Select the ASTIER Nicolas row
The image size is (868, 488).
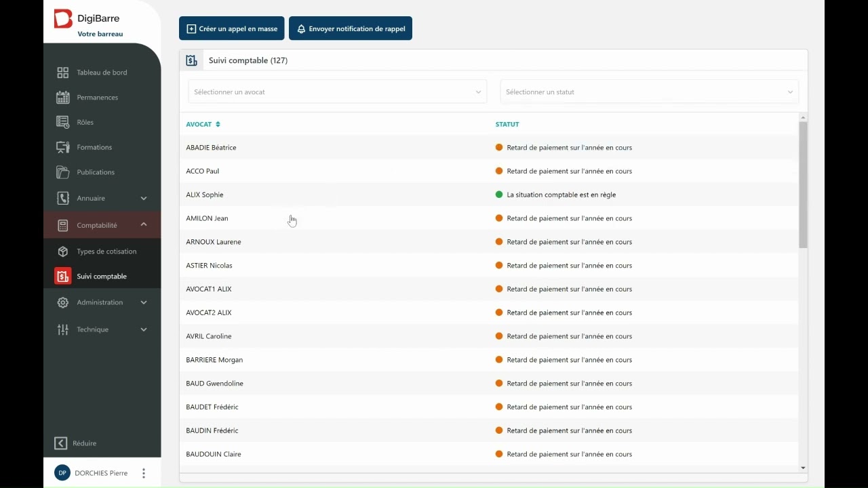click(489, 266)
